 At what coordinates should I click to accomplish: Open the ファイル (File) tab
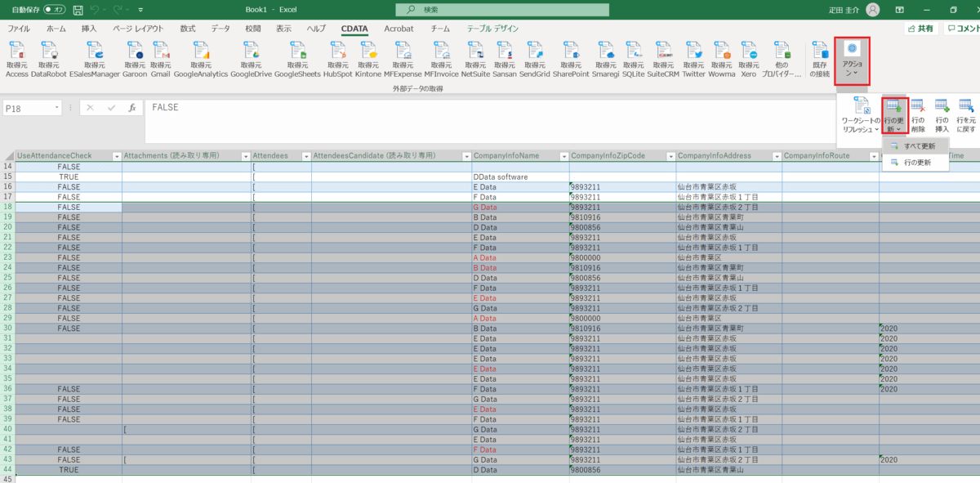(x=19, y=29)
